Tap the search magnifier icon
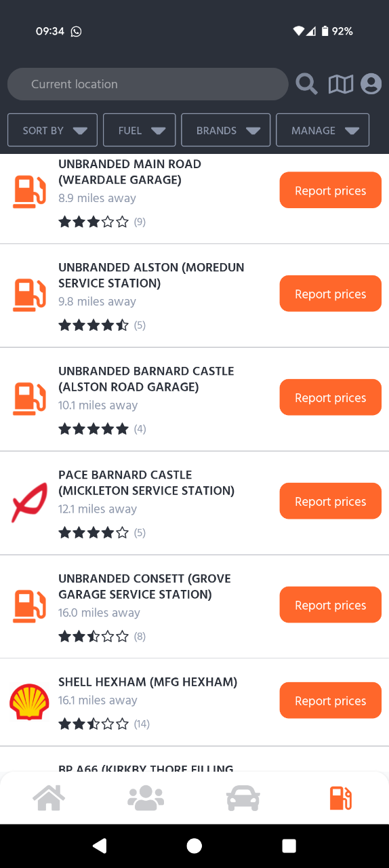This screenshot has width=389, height=868. pyautogui.click(x=306, y=84)
